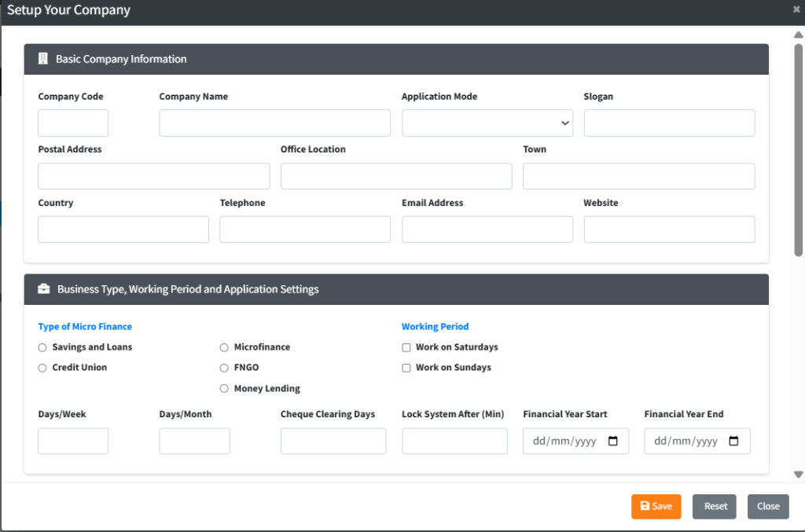
Task: Click the vertical scrollbar thumb
Action: (799, 149)
